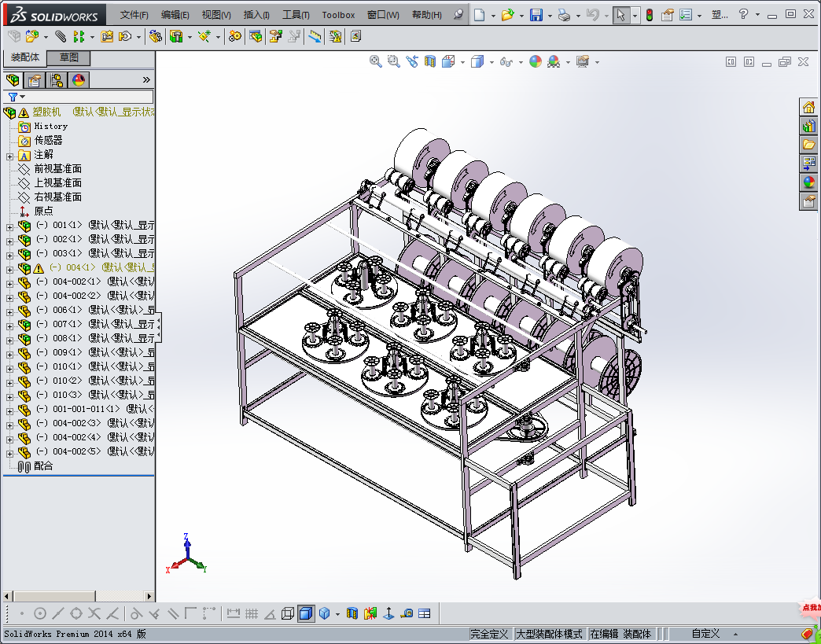Viewport: 821px width, 644px height.
Task: Click the Appearances color ball in task pane
Action: tap(809, 182)
